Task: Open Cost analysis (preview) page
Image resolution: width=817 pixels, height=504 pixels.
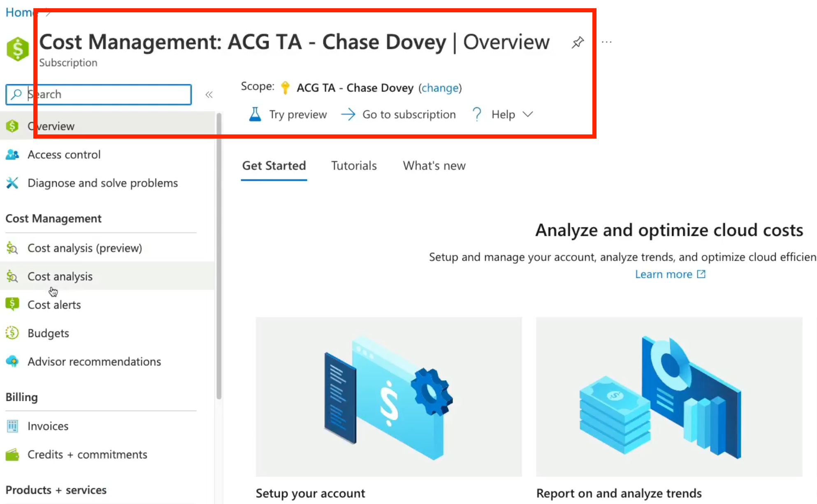Action: pos(107,248)
